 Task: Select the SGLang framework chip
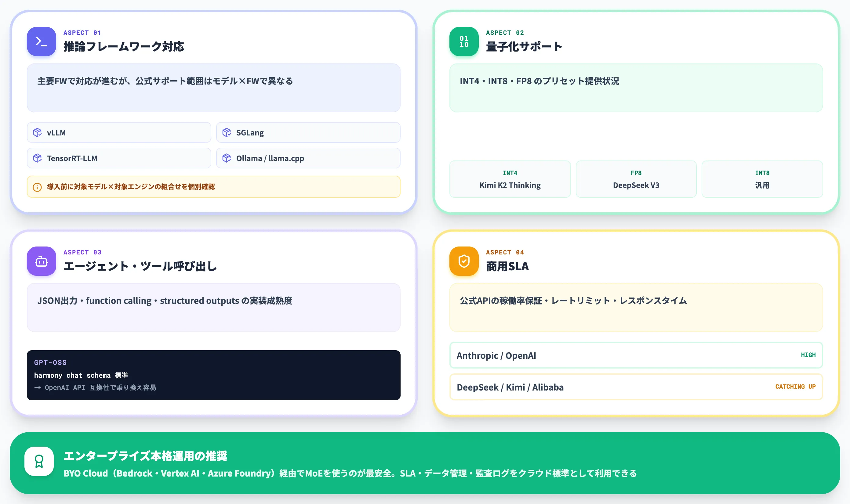(308, 132)
